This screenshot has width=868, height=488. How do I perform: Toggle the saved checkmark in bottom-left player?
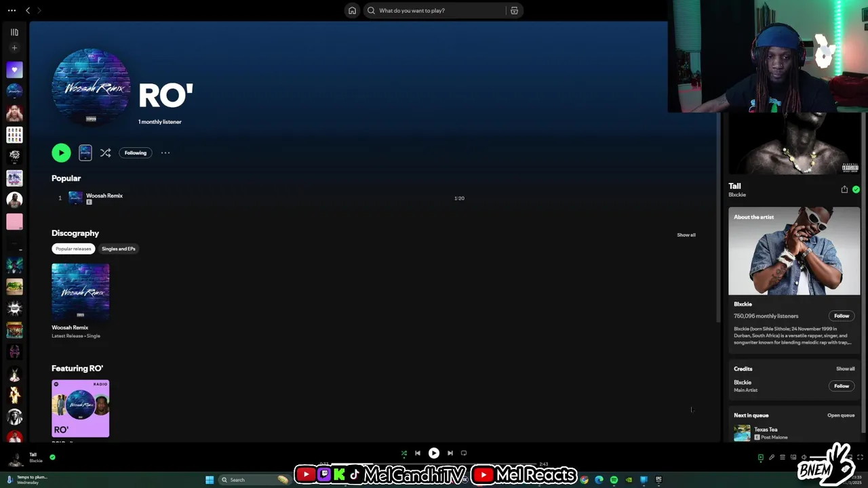pos(52,457)
